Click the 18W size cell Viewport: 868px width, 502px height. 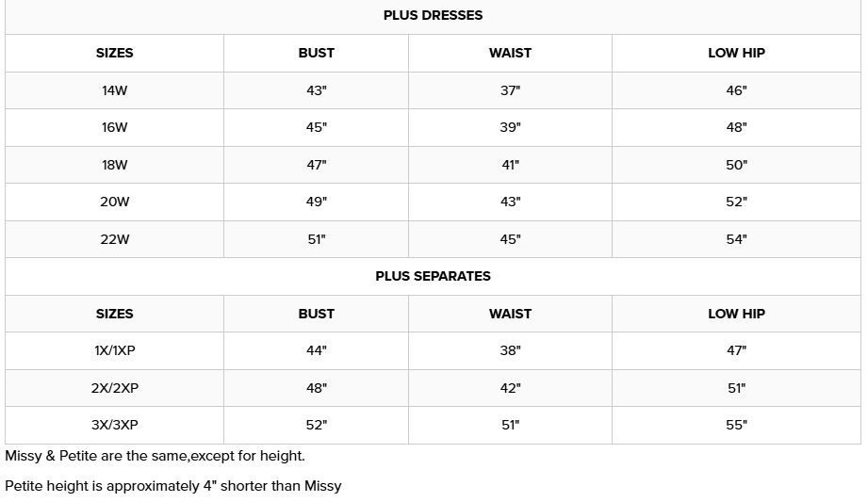114,165
